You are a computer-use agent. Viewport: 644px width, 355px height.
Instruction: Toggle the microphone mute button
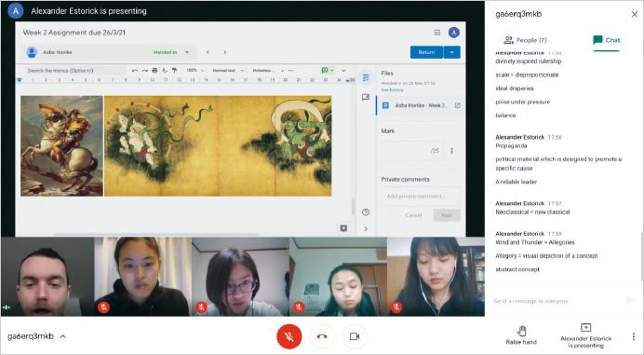coord(289,336)
